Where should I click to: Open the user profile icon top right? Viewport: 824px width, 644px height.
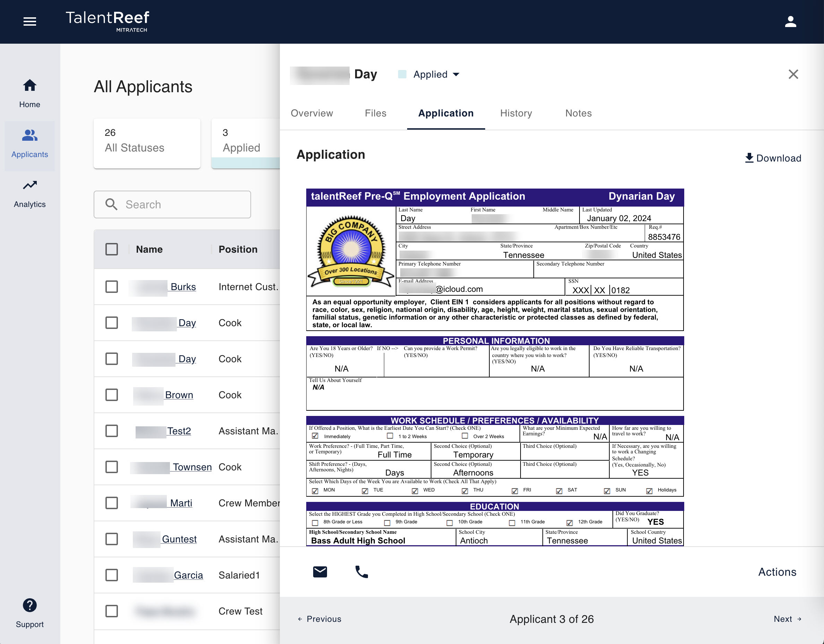click(790, 21)
